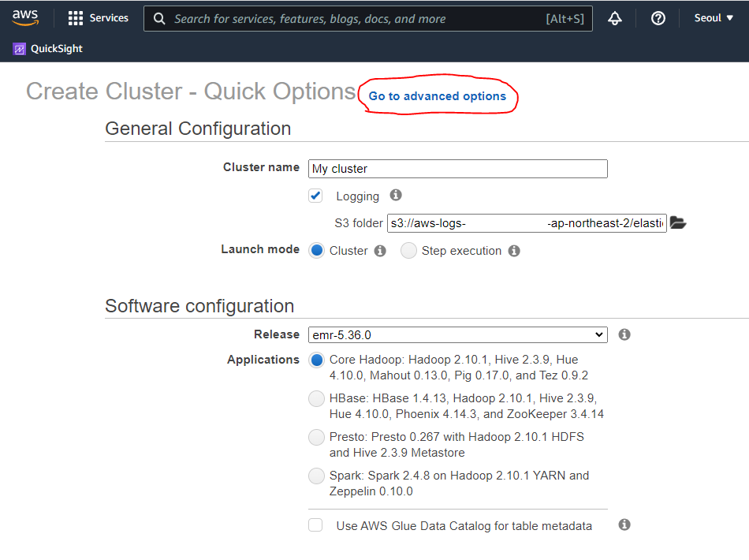Screen dimensions: 749x560
Task: Show info about Glue Data Catalog
Action: click(624, 525)
